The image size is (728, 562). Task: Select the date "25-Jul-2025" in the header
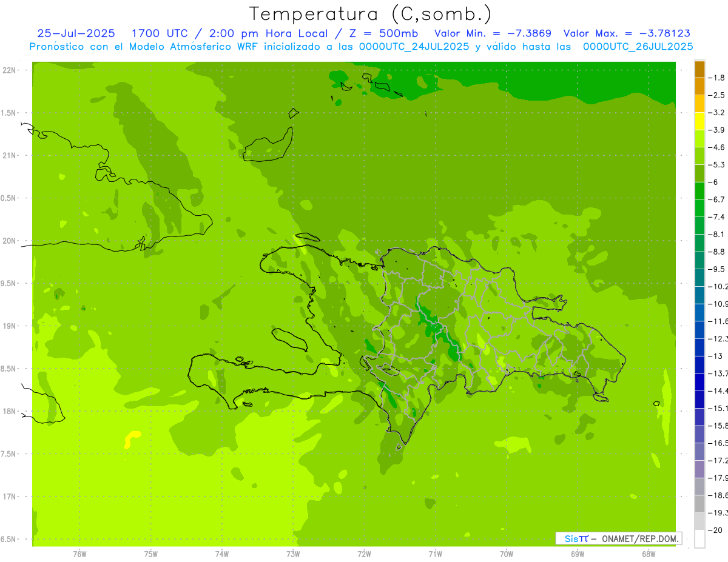point(76,33)
